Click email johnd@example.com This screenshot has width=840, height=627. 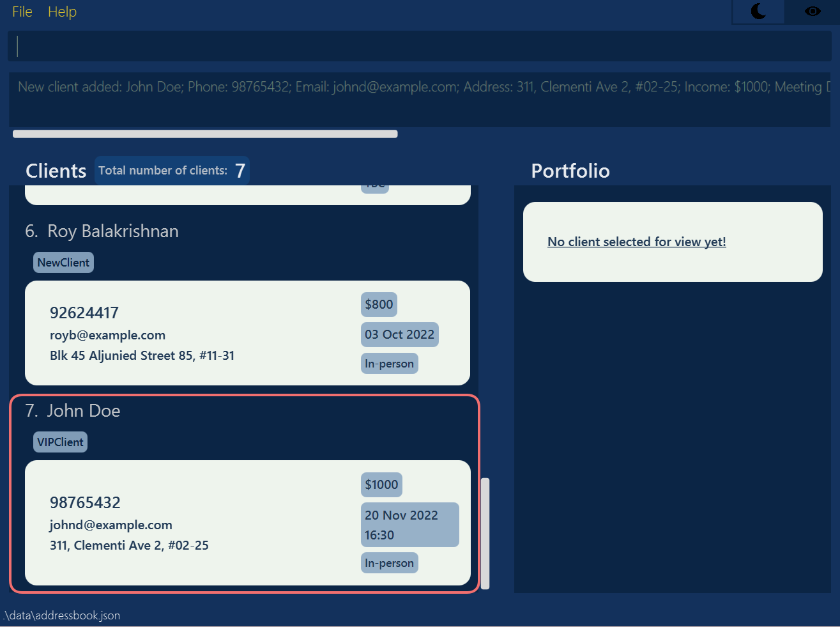click(x=111, y=525)
